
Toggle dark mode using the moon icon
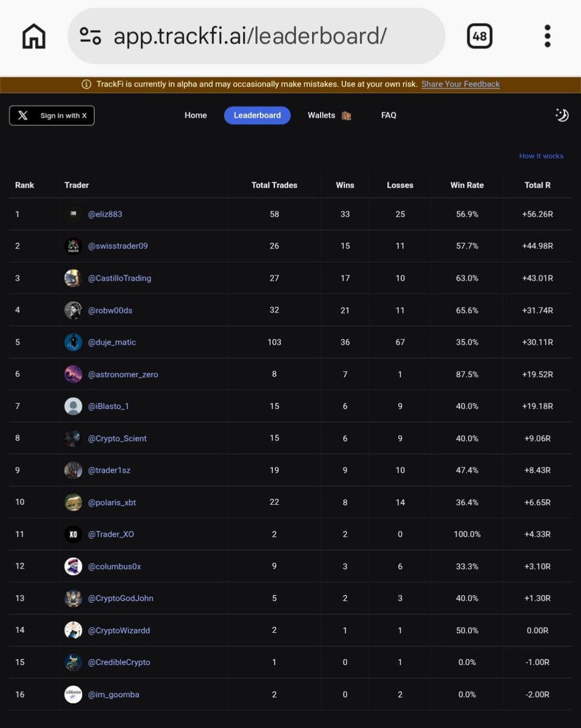pyautogui.click(x=561, y=115)
